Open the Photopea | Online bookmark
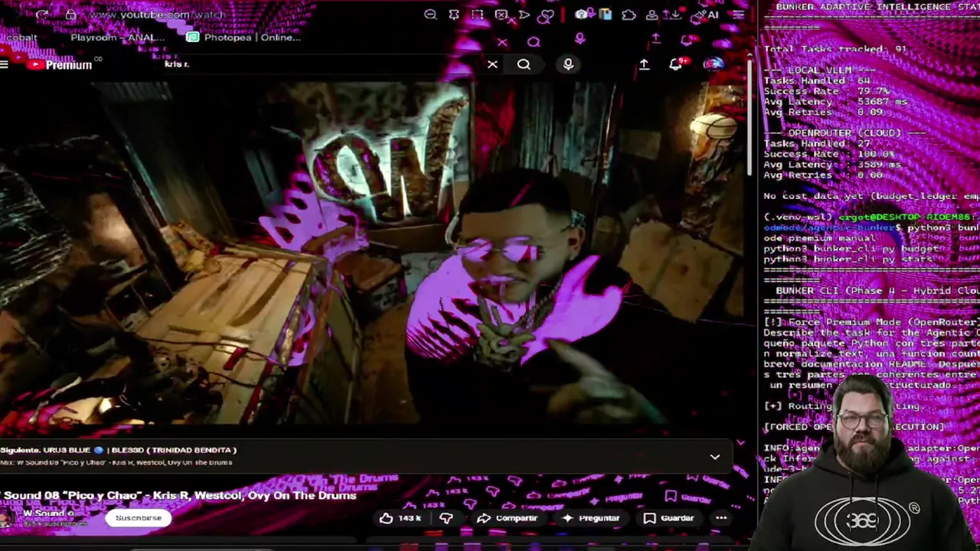 (x=244, y=37)
